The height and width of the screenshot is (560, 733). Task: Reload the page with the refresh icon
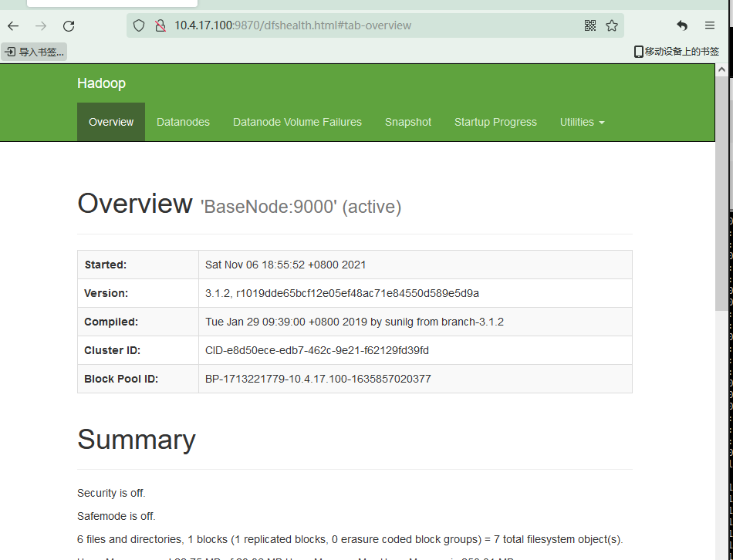69,25
